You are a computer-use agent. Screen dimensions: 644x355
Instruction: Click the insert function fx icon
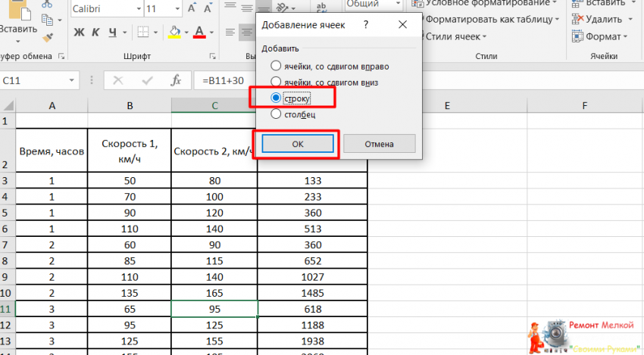[x=176, y=80]
